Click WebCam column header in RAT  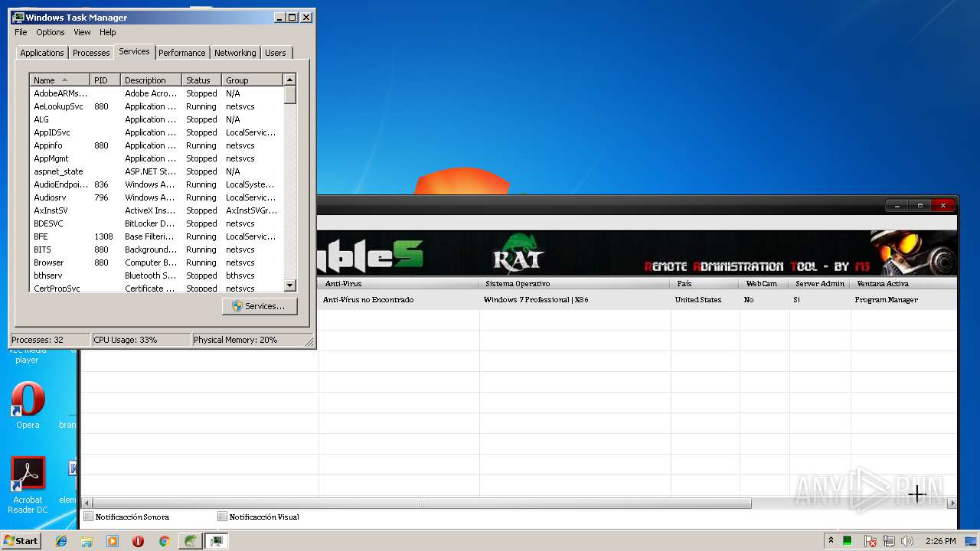pos(764,283)
